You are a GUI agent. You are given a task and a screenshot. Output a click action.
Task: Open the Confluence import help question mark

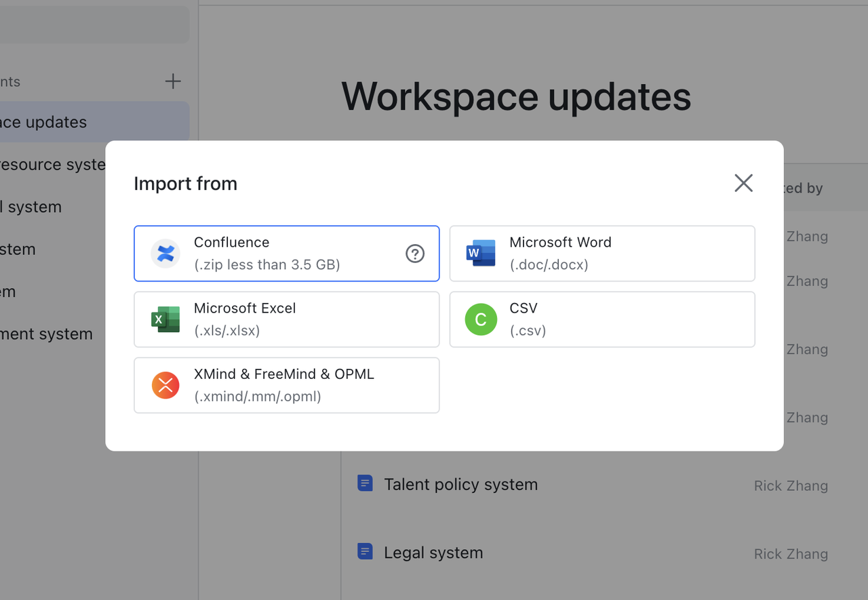415,254
